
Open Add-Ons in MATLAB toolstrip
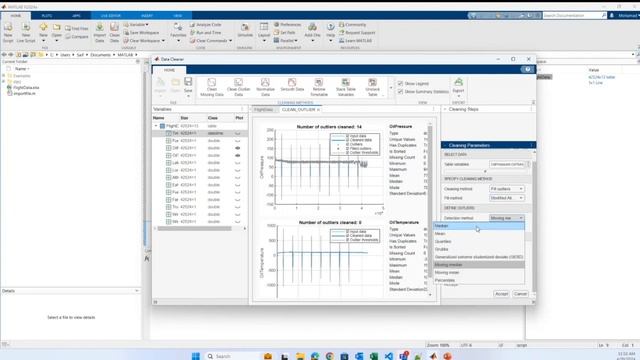[x=312, y=32]
